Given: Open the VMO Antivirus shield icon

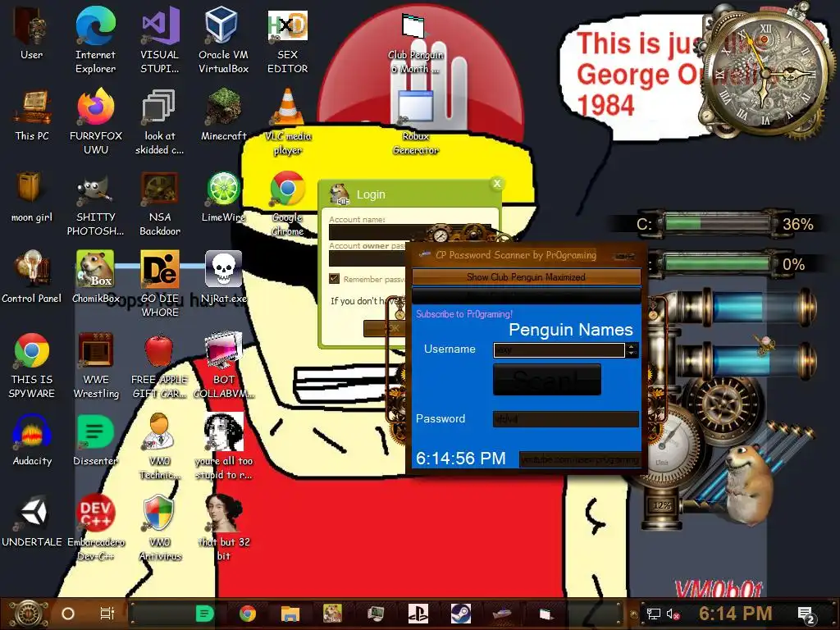Looking at the screenshot, I should (x=160, y=527).
